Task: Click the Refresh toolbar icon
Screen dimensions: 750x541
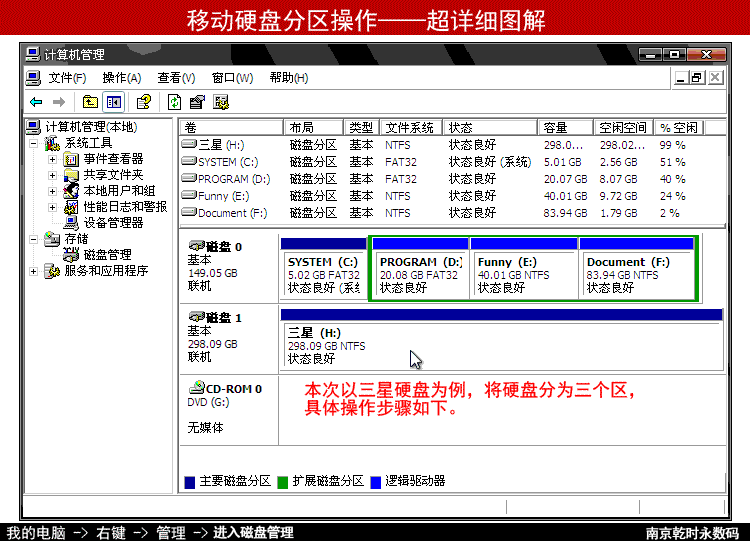Action: 175,102
